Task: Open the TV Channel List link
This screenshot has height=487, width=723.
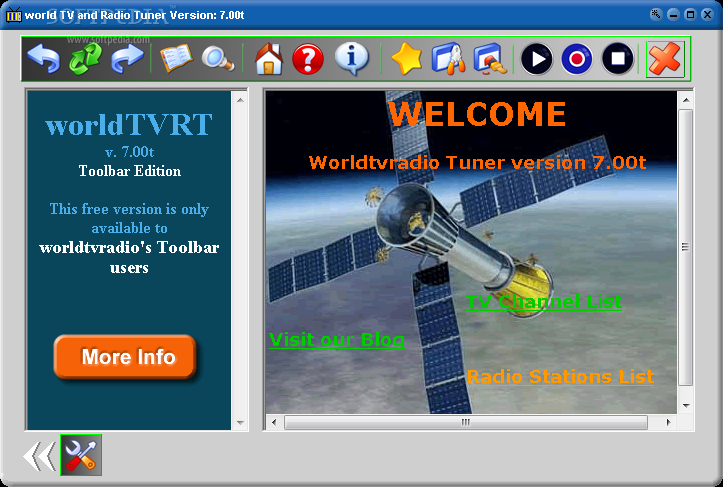Action: coord(544,302)
